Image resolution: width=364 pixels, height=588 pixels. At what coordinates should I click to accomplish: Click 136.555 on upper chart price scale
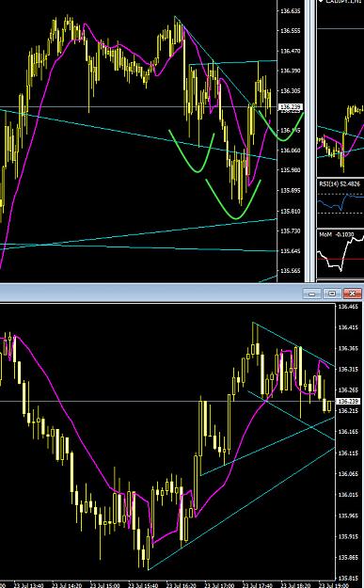tap(291, 31)
